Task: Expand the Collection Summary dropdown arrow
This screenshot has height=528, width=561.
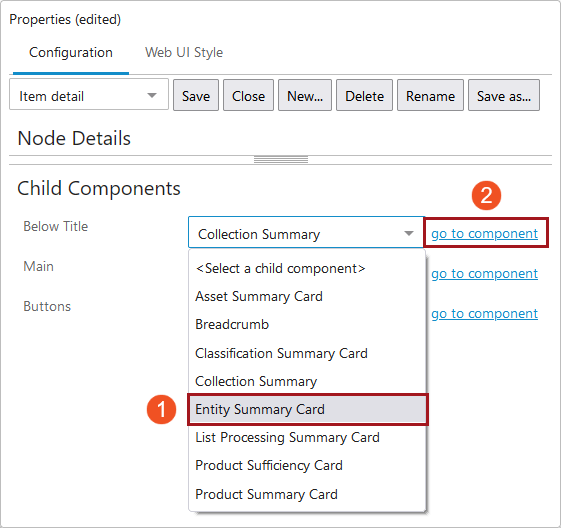Action: (409, 234)
